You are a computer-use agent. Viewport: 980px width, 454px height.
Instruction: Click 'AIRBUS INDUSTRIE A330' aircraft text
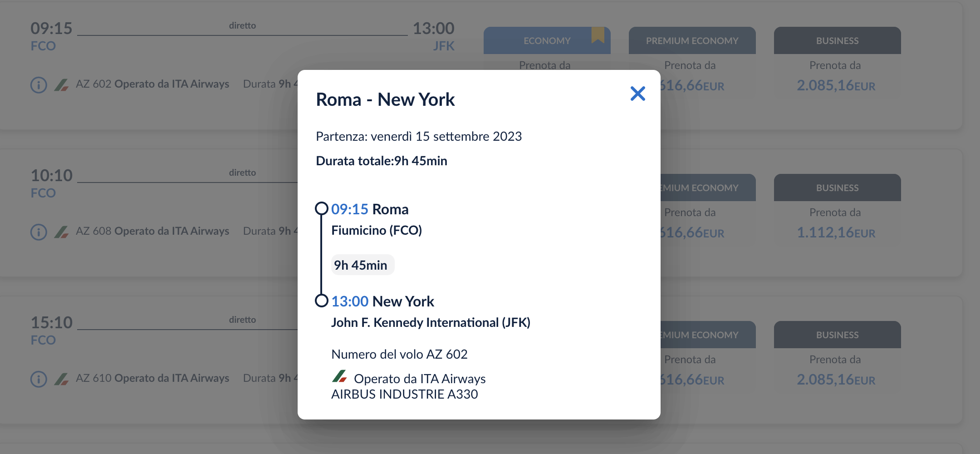point(405,394)
